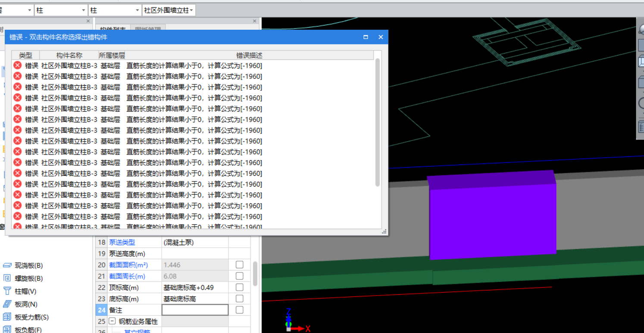This screenshot has width=644, height=333.
Task: Sort by the 构件名称 column header
Action: [x=69, y=55]
